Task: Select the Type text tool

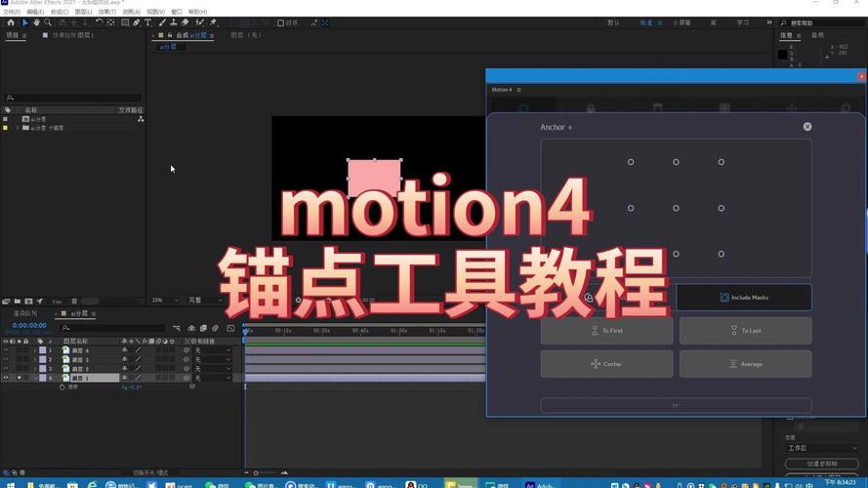Action: pyautogui.click(x=147, y=22)
